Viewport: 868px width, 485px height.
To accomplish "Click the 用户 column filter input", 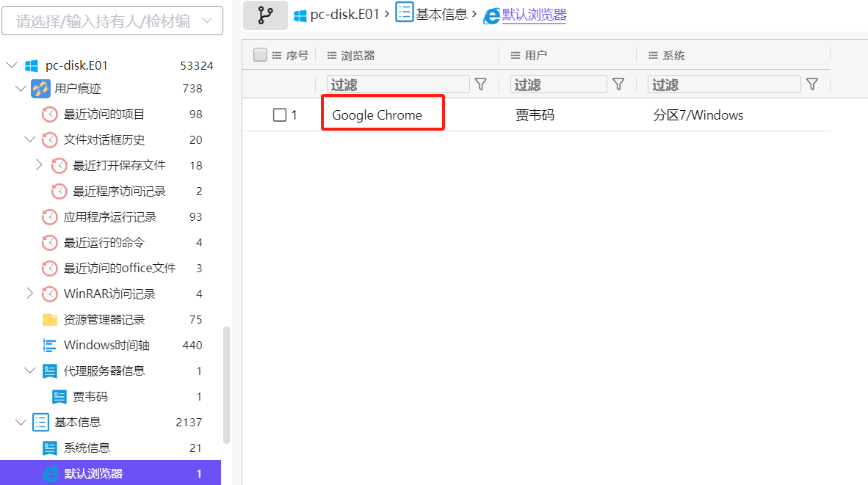I will [x=559, y=84].
